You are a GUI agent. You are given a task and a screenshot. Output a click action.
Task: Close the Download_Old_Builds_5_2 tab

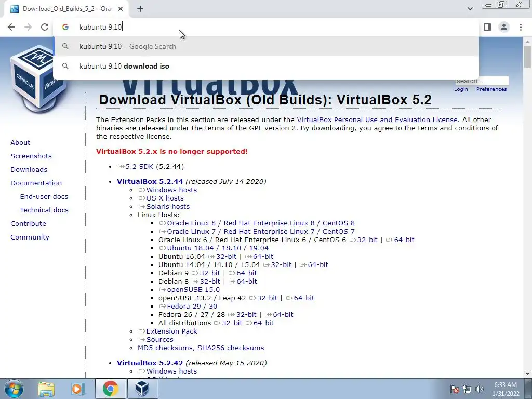(x=121, y=9)
